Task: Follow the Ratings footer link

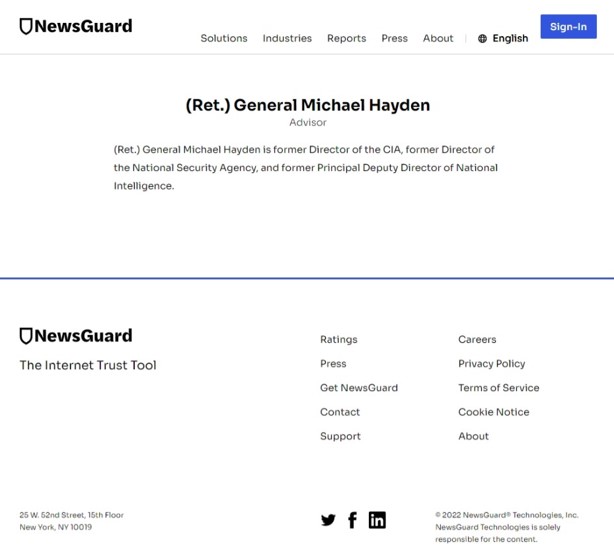Action: tap(339, 340)
